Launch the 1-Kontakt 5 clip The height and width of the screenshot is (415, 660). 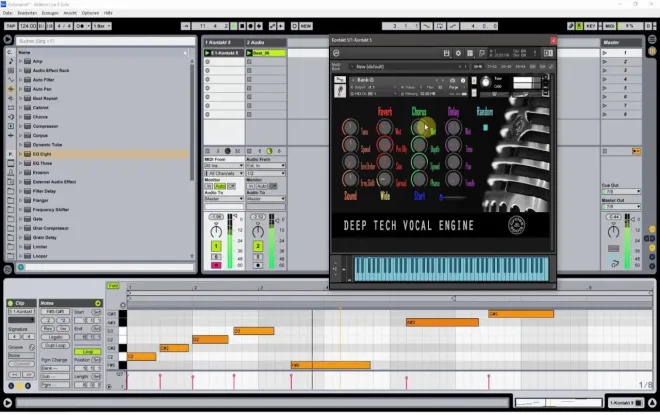point(207,53)
